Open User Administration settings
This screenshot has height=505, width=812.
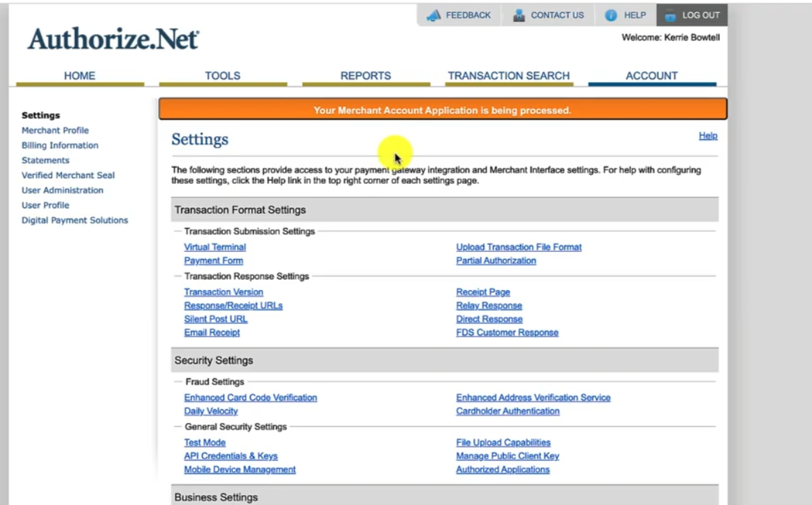pyautogui.click(x=63, y=189)
